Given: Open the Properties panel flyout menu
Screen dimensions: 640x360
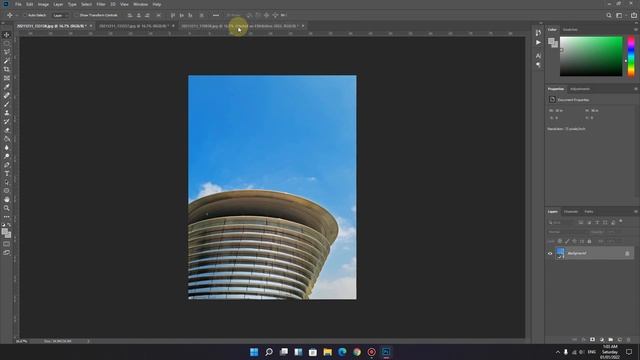Looking at the screenshot, I should [636, 89].
